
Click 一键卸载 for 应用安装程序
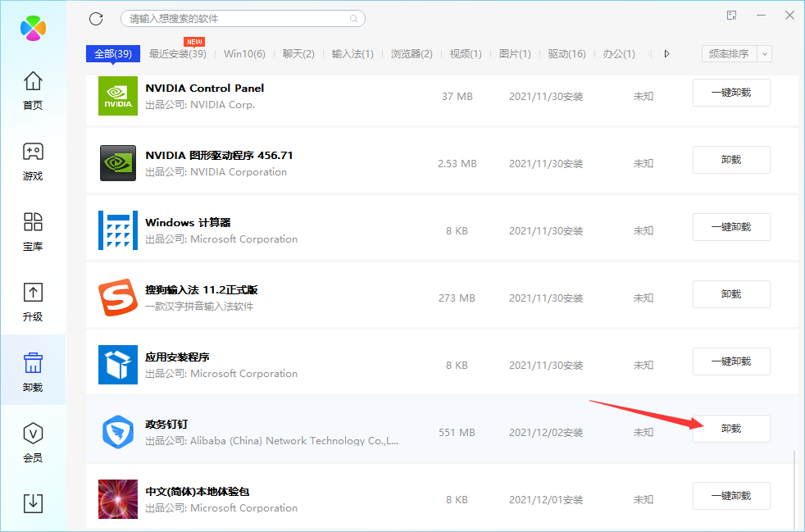click(731, 361)
